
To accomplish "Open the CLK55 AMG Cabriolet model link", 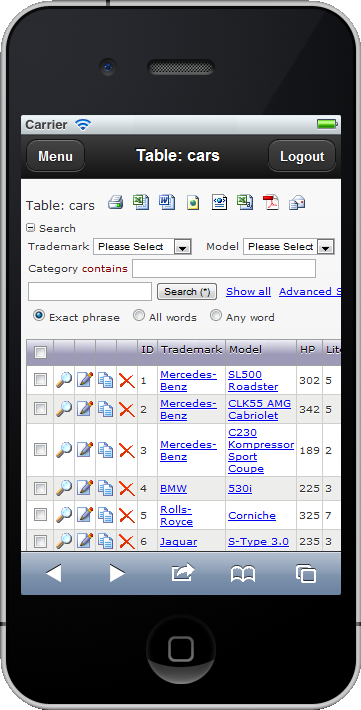I will [x=260, y=409].
